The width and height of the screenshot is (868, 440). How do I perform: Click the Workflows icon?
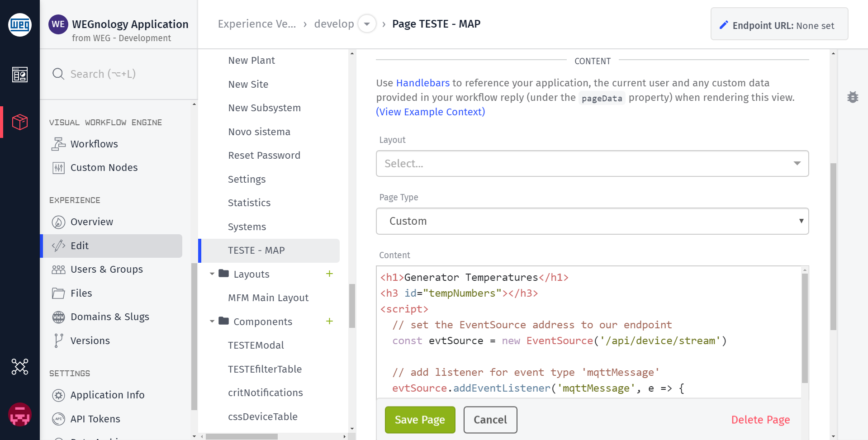pos(58,144)
